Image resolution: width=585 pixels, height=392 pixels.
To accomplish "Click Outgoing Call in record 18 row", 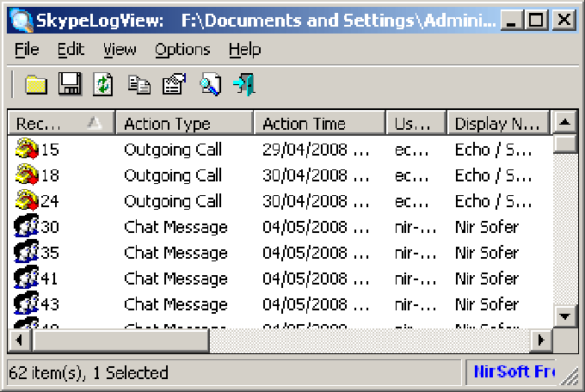I will (173, 176).
